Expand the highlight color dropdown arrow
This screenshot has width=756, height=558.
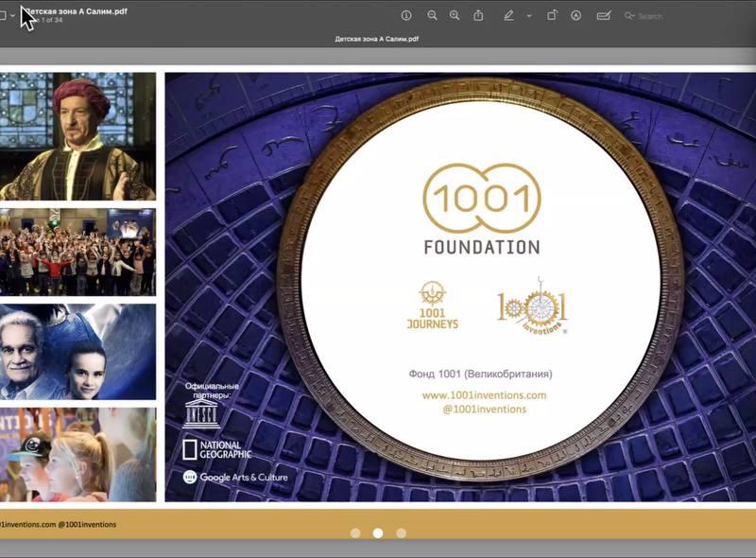[x=529, y=16]
